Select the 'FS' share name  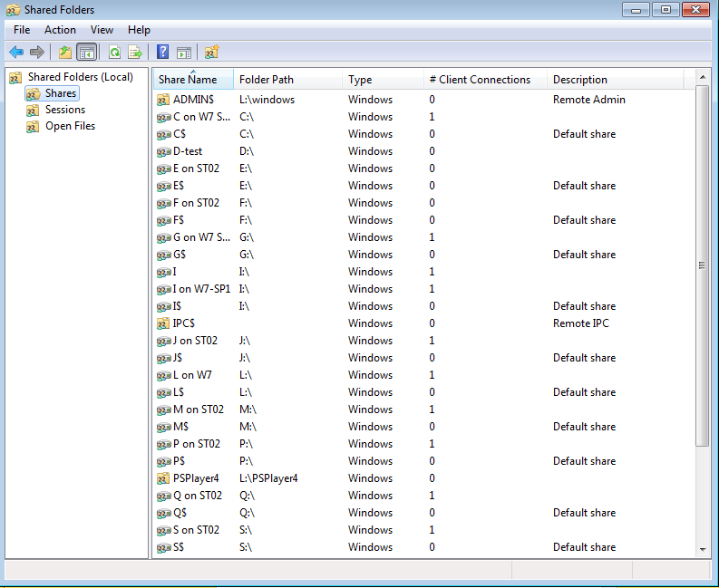179,220
